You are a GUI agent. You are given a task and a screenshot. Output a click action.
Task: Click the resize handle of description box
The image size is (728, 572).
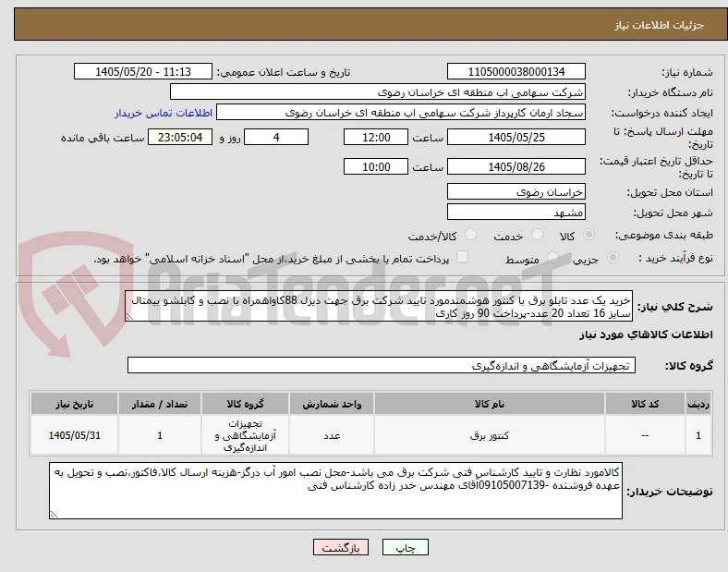(x=129, y=317)
